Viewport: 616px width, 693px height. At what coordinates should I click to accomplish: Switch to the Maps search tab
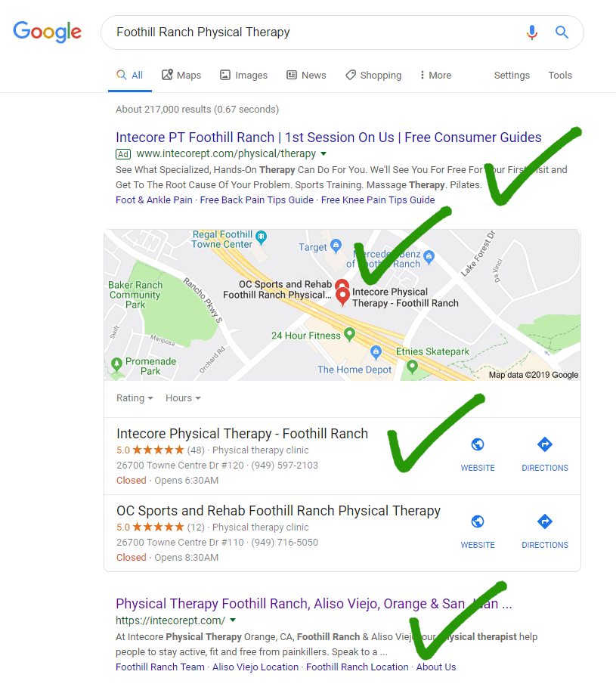coord(181,75)
